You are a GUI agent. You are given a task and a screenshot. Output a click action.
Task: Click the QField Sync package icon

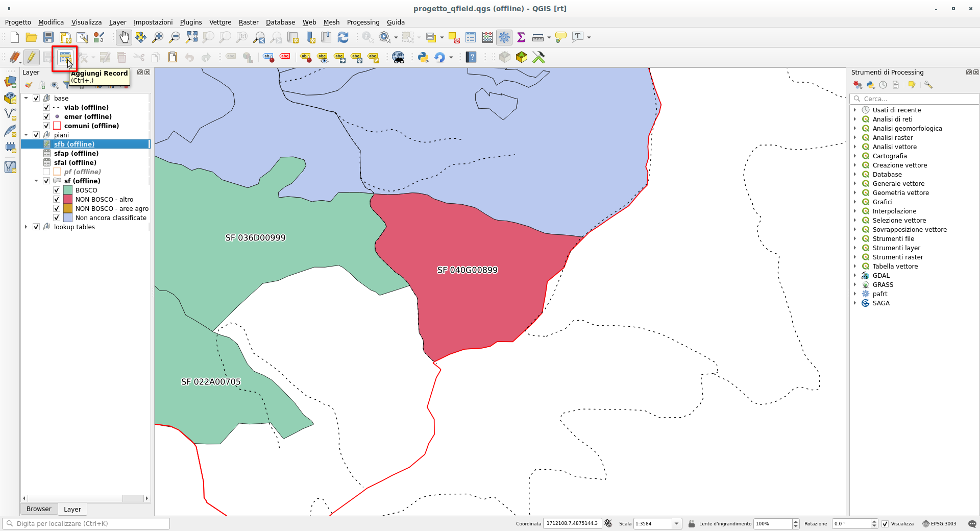pos(521,57)
